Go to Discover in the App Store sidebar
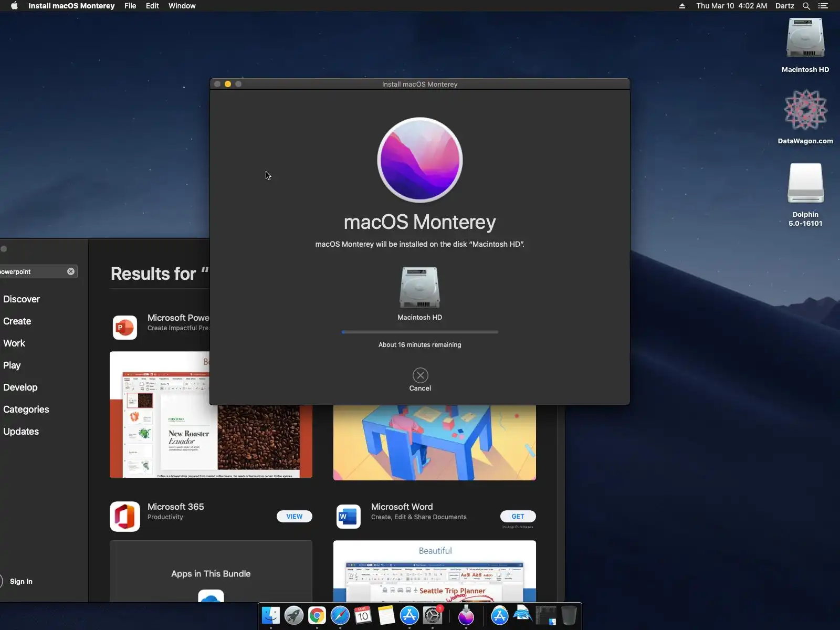Screen dimensions: 840x630 click(22, 299)
